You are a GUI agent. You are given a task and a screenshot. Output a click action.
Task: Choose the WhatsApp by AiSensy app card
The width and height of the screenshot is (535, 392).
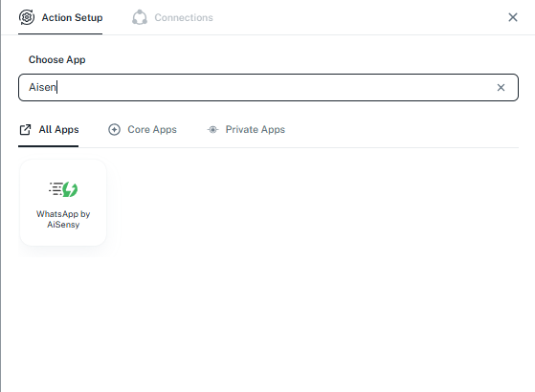pyautogui.click(x=63, y=203)
